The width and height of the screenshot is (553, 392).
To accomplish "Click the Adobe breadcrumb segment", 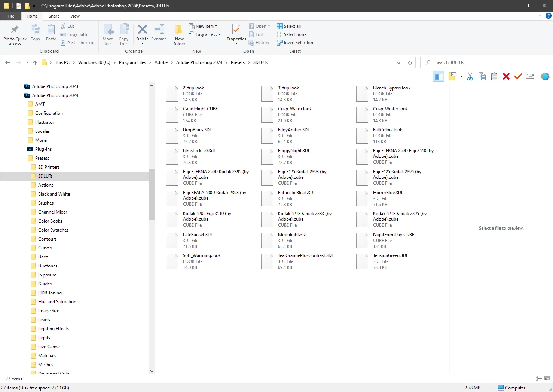I will coord(161,62).
